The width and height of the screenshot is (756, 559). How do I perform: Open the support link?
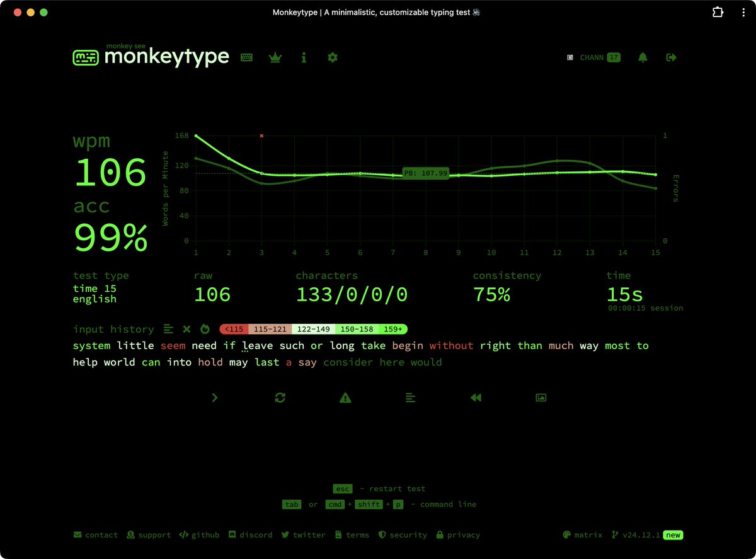[149, 535]
